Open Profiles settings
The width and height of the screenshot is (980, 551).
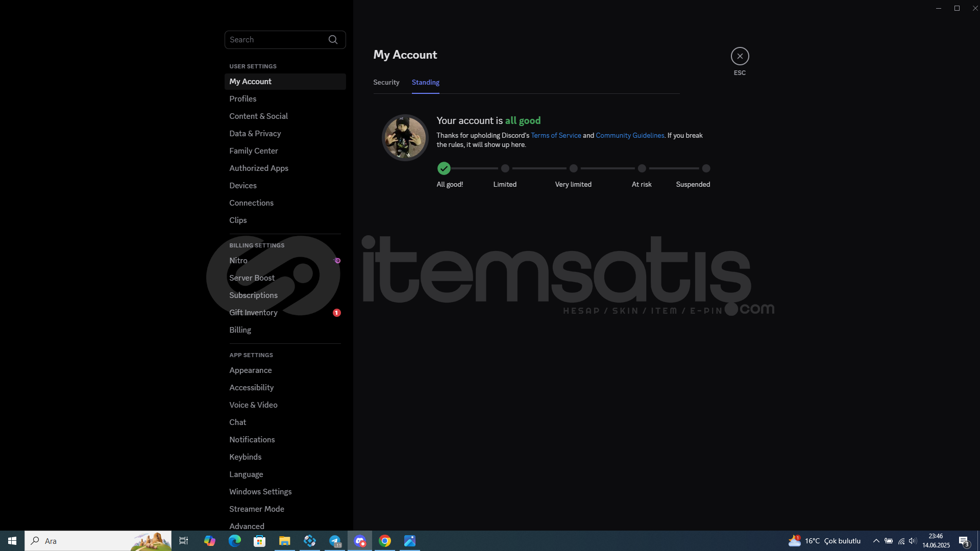pos(285,99)
